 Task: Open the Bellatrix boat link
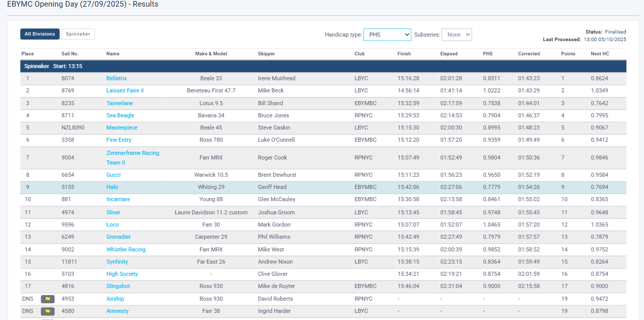117,78
